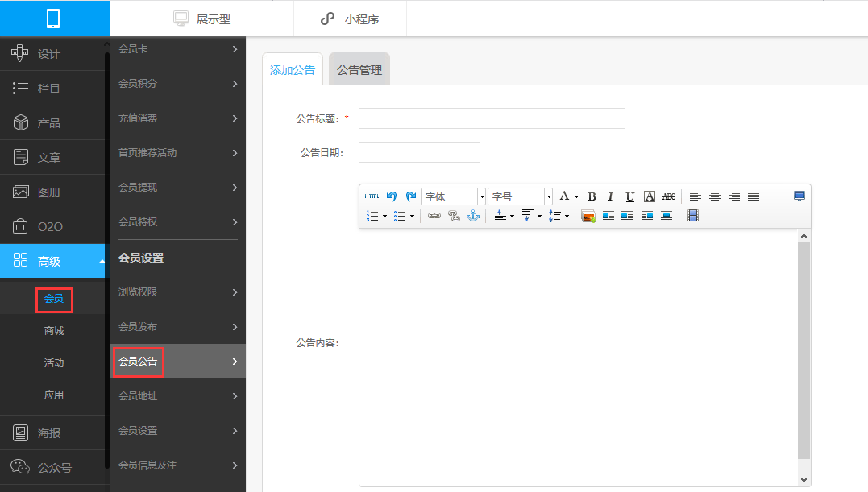Open 图册 in left sidebar
The image size is (868, 492).
[x=52, y=192]
